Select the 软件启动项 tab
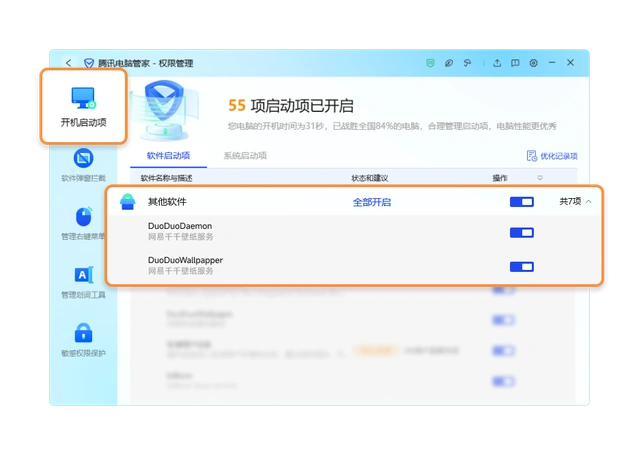The height and width of the screenshot is (455, 639). (167, 156)
